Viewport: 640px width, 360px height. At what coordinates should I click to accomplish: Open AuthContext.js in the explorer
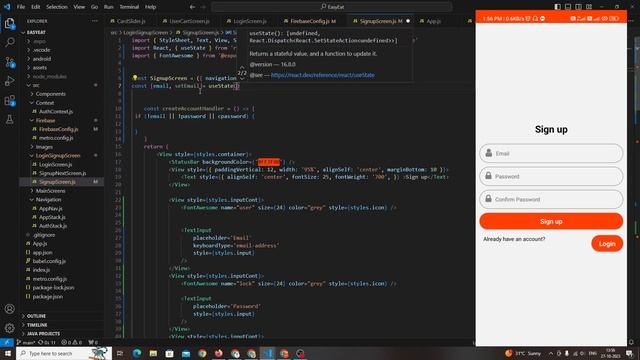pyautogui.click(x=56, y=111)
